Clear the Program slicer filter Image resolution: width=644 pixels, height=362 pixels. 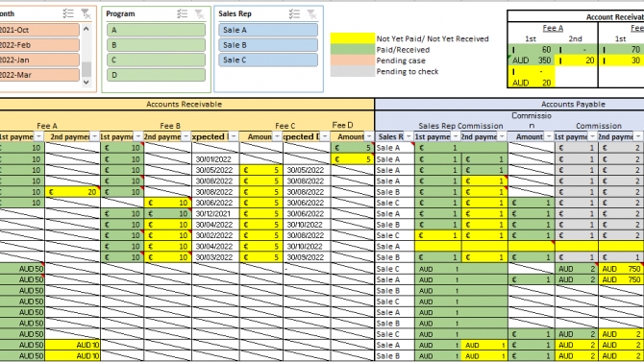click(x=200, y=13)
